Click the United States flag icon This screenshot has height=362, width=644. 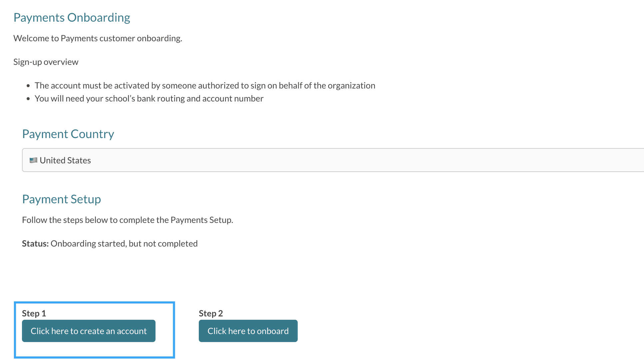click(33, 160)
